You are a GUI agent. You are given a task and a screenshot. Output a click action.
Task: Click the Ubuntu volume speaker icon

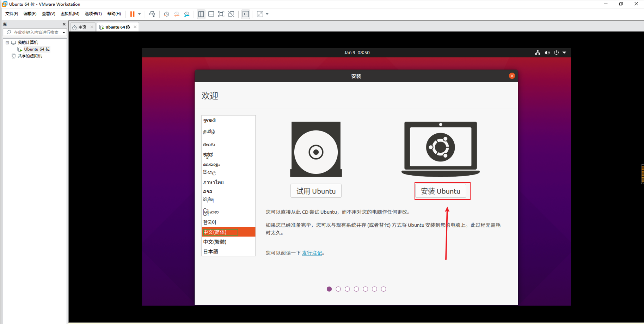pyautogui.click(x=547, y=53)
